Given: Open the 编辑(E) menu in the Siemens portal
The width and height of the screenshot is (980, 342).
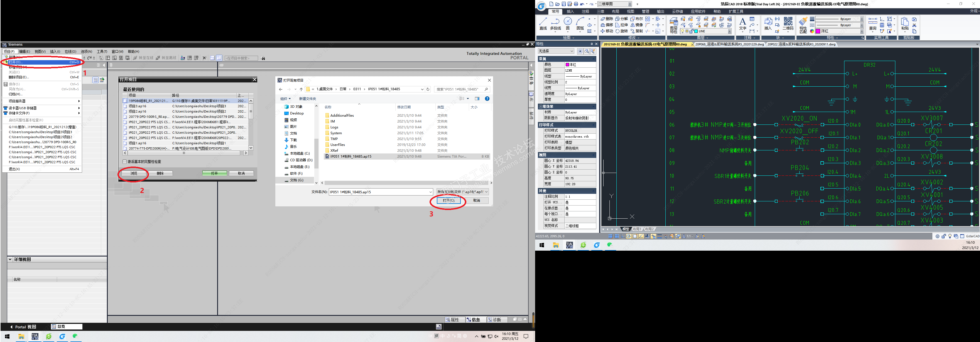Looking at the screenshot, I should [x=24, y=51].
